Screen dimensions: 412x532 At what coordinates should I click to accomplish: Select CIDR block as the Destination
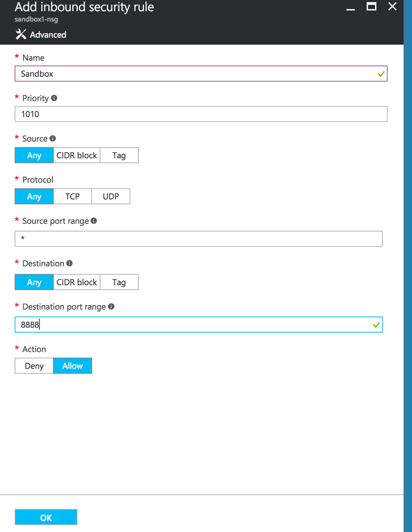77,282
